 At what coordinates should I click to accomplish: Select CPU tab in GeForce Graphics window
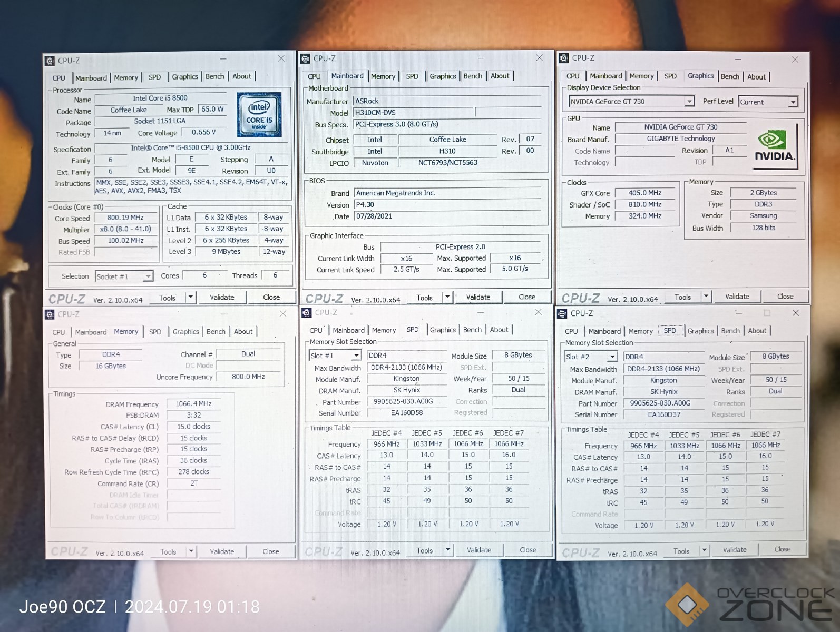[573, 76]
